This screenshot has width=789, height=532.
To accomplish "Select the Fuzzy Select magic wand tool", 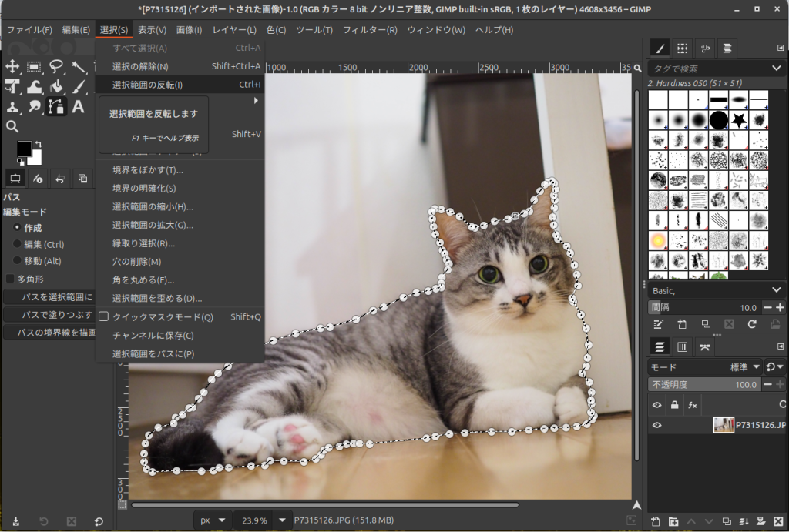I will [78, 67].
